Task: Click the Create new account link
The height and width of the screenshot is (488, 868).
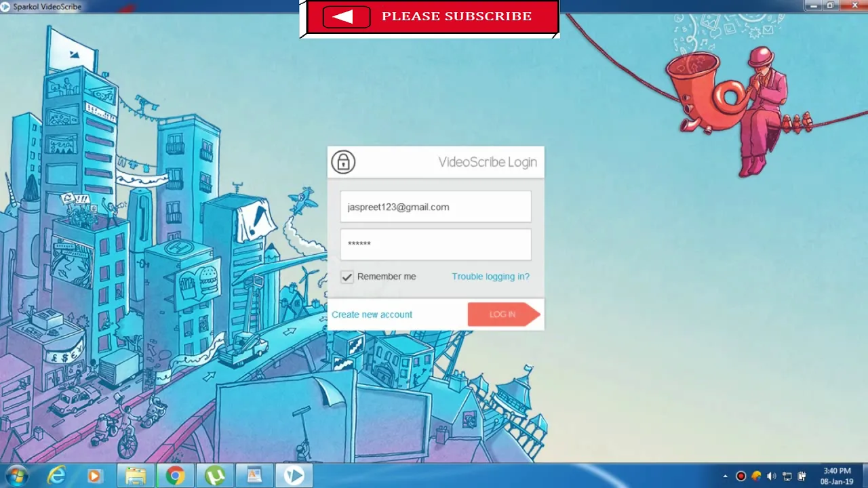Action: (x=372, y=314)
